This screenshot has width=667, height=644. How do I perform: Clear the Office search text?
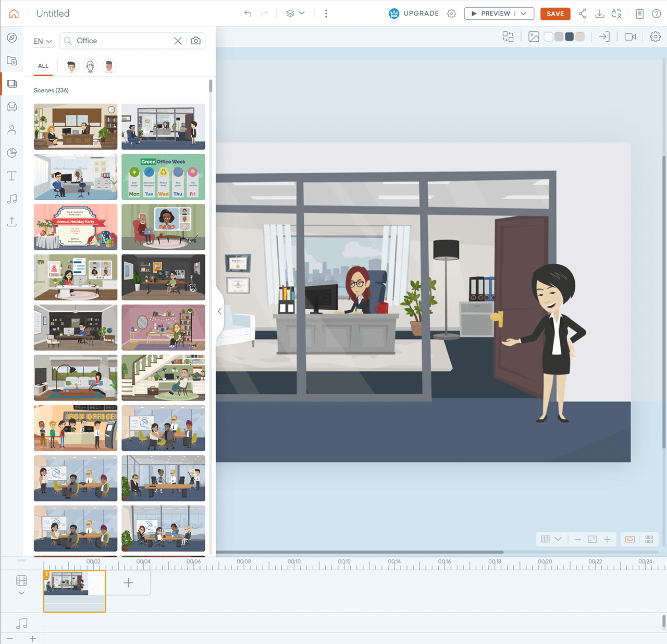178,41
